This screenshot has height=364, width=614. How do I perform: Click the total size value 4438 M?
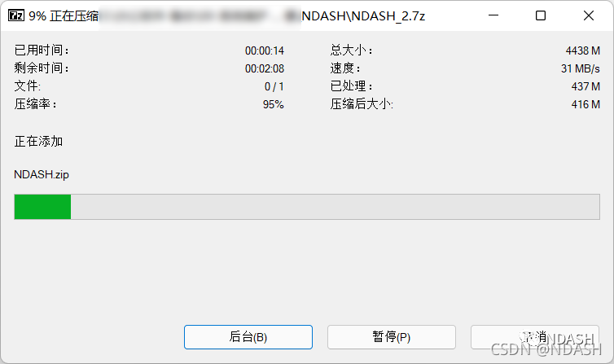[583, 50]
